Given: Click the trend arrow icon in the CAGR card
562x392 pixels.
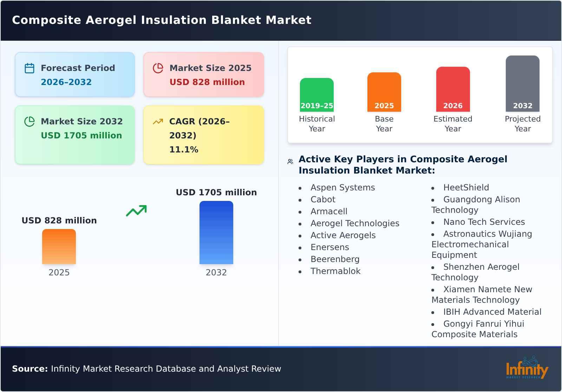Looking at the screenshot, I should (158, 121).
